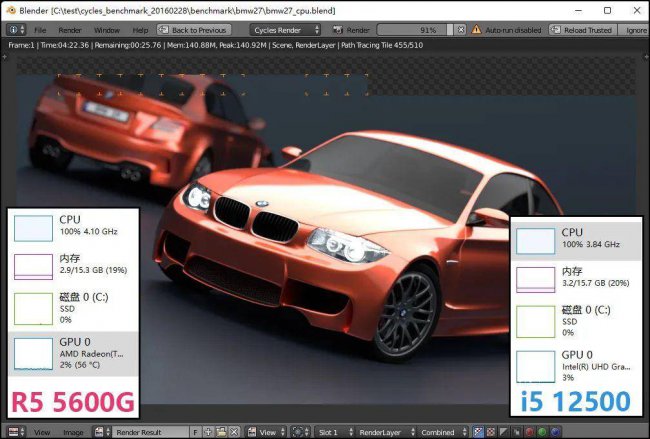Open the Cycles Render engine dropdown
Viewport: 650px width, 439px height.
click(286, 30)
